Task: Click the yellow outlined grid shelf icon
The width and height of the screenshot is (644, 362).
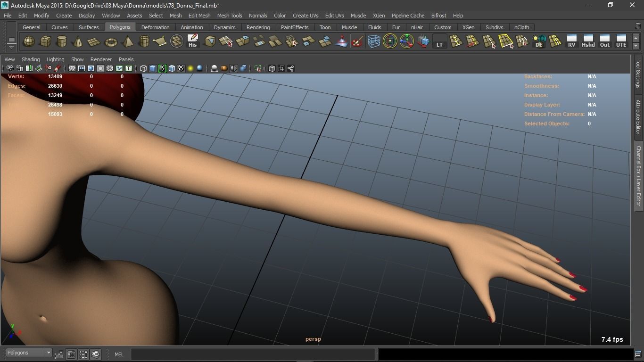Action: coord(506,41)
